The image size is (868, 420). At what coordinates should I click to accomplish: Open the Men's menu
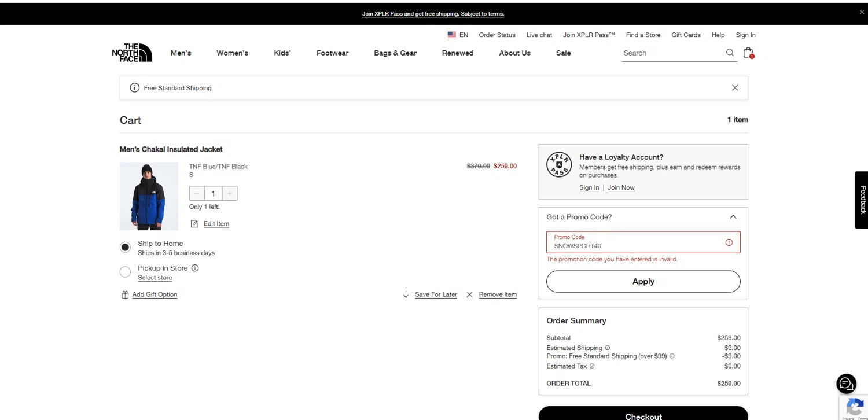(x=181, y=53)
